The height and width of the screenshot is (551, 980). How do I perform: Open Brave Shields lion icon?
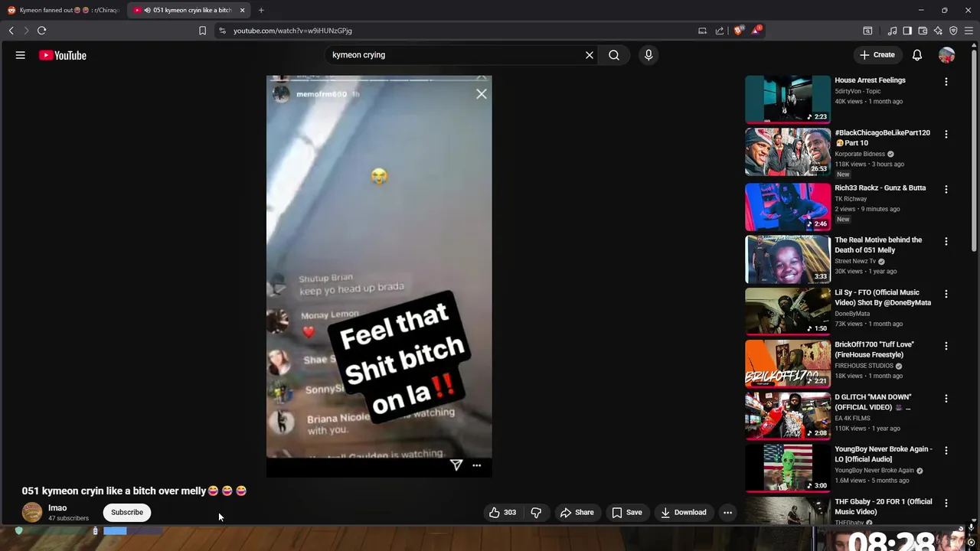click(x=739, y=31)
